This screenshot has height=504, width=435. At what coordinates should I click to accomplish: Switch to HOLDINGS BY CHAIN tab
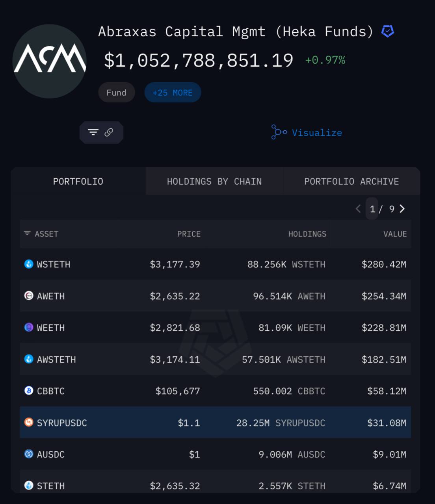pos(214,182)
